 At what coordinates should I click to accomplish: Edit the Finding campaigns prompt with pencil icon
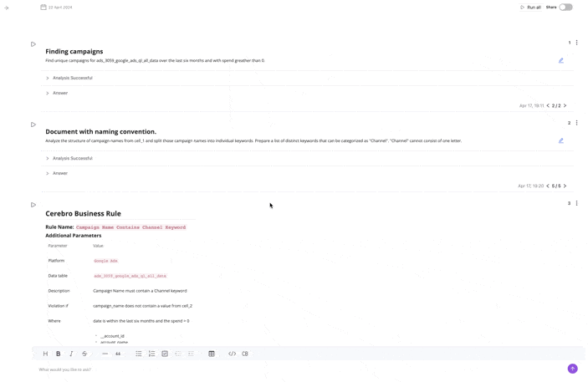560,60
